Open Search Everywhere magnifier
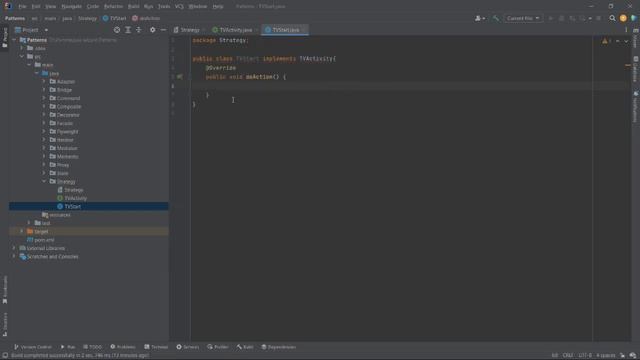This screenshot has height=360, width=640. click(612, 18)
